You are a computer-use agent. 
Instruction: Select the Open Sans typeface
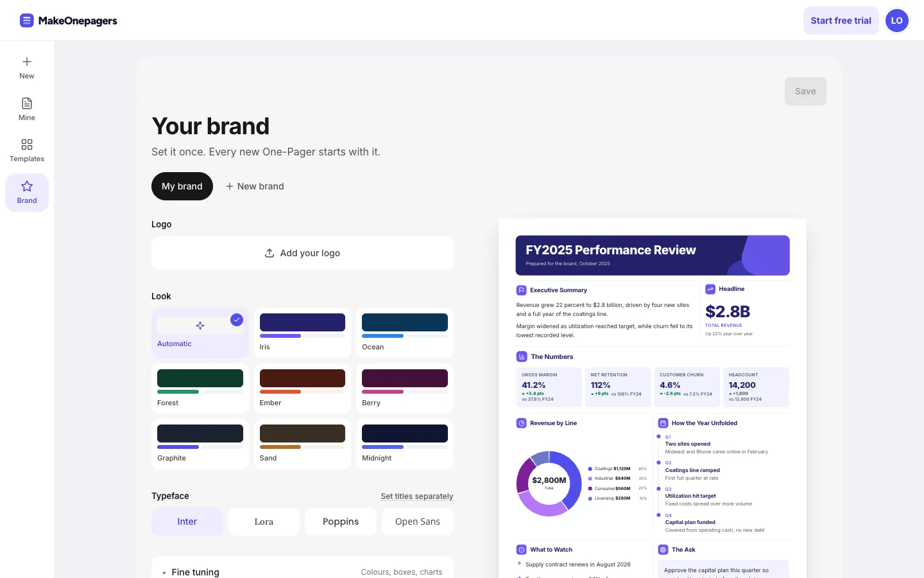point(418,521)
